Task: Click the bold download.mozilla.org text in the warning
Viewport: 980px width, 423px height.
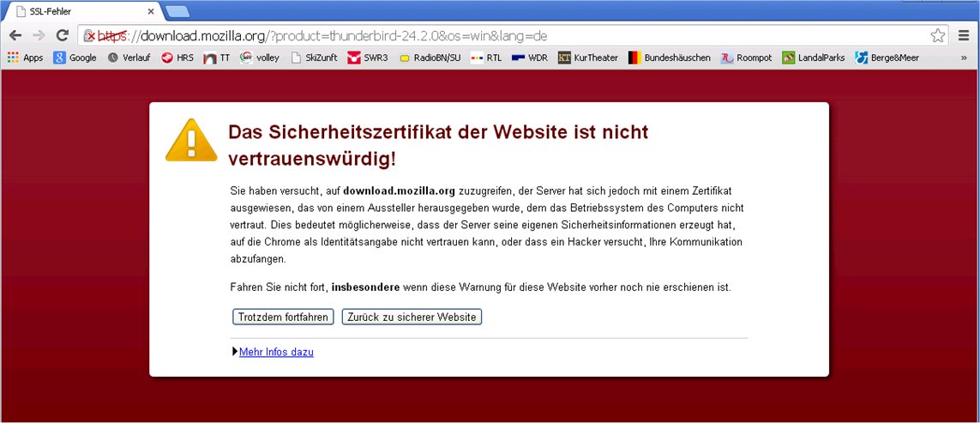Action: coord(400,190)
